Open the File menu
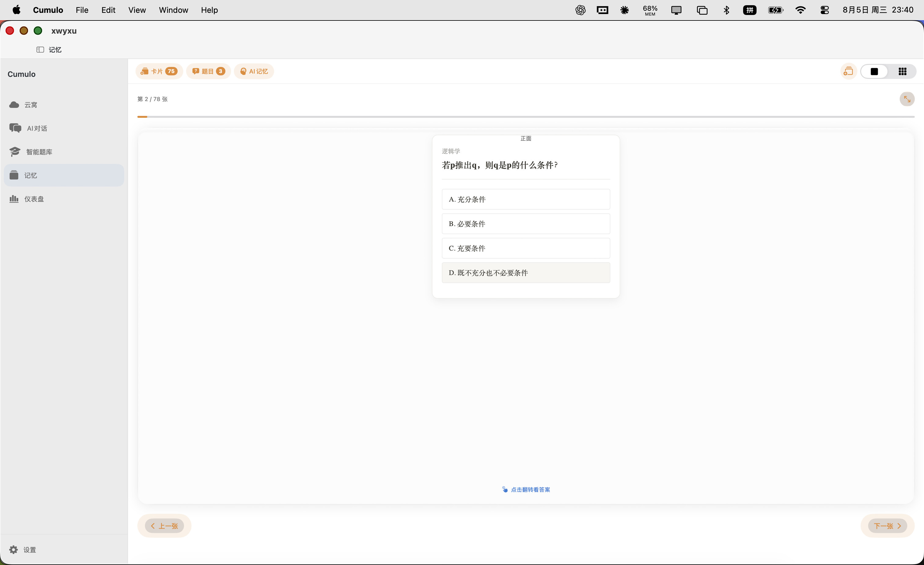 tap(82, 10)
